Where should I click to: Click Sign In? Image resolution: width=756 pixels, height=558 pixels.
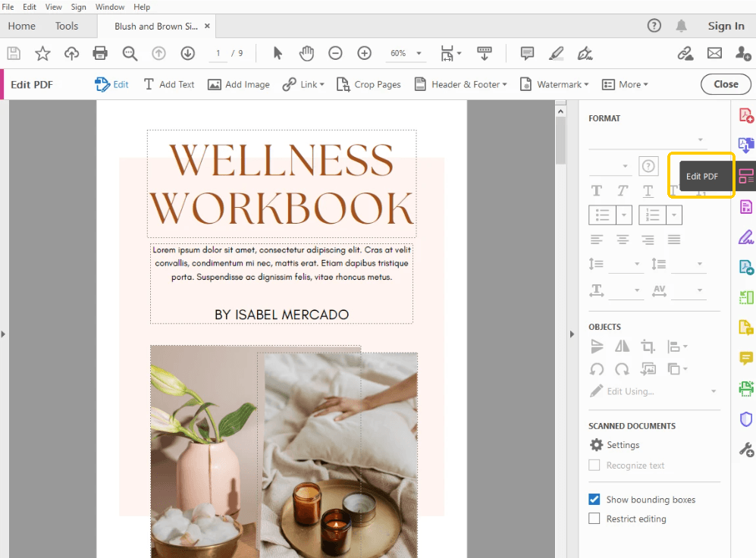(726, 26)
